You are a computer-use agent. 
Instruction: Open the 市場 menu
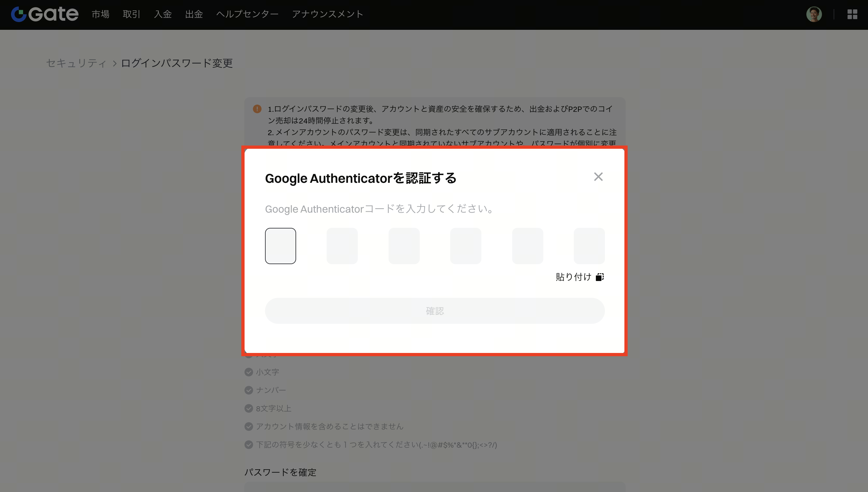(101, 14)
